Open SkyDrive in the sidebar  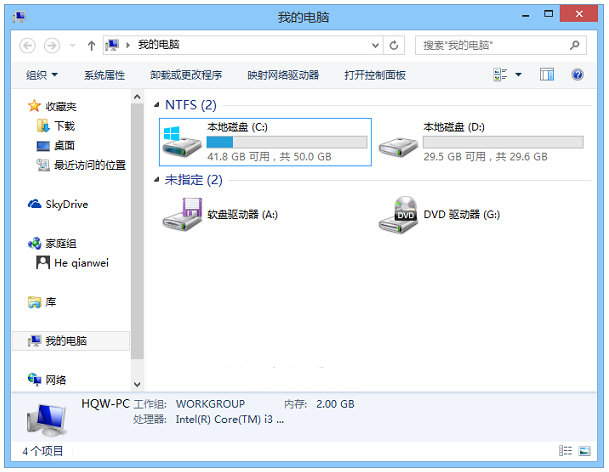click(x=66, y=204)
